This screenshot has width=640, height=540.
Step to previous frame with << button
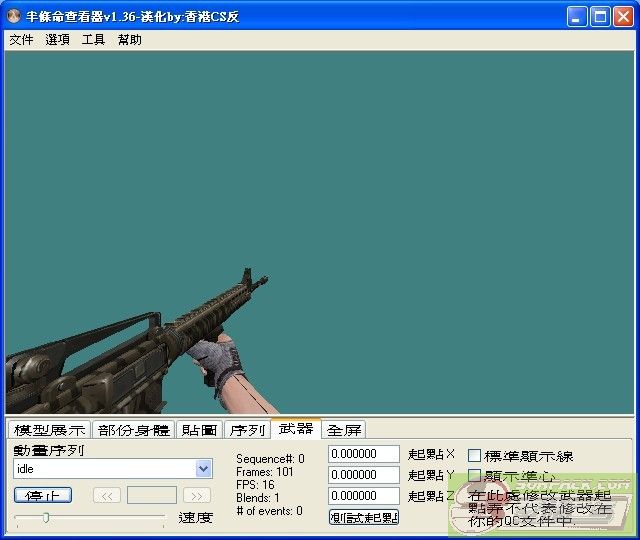[107, 496]
